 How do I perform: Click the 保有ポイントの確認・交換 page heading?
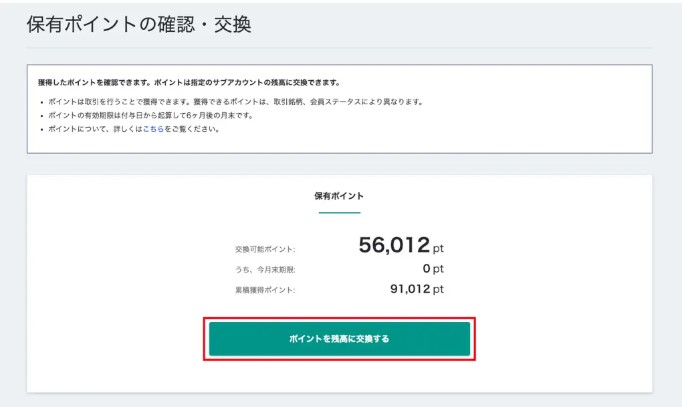[139, 24]
